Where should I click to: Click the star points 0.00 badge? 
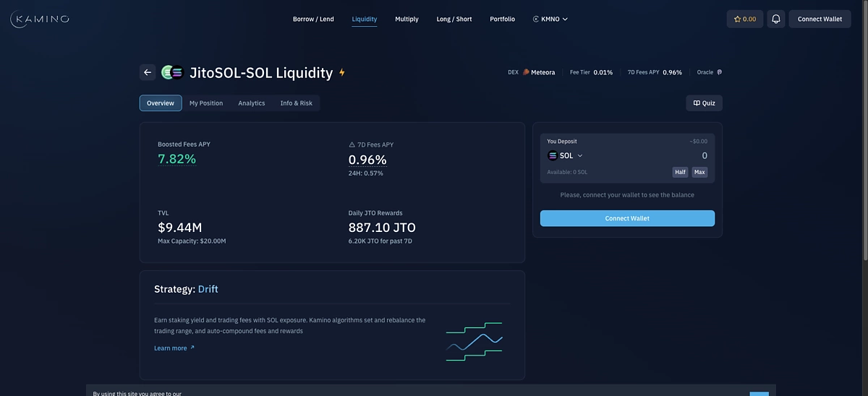click(745, 19)
